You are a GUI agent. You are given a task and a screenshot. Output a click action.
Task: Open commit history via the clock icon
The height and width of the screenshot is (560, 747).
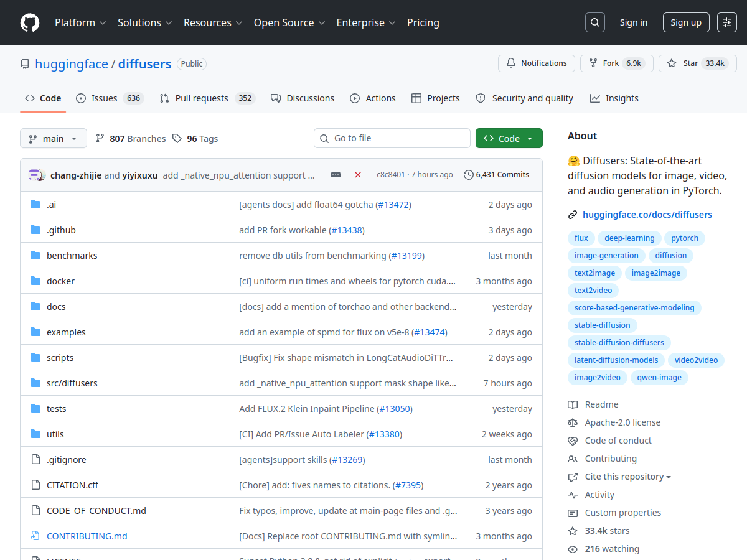point(468,175)
